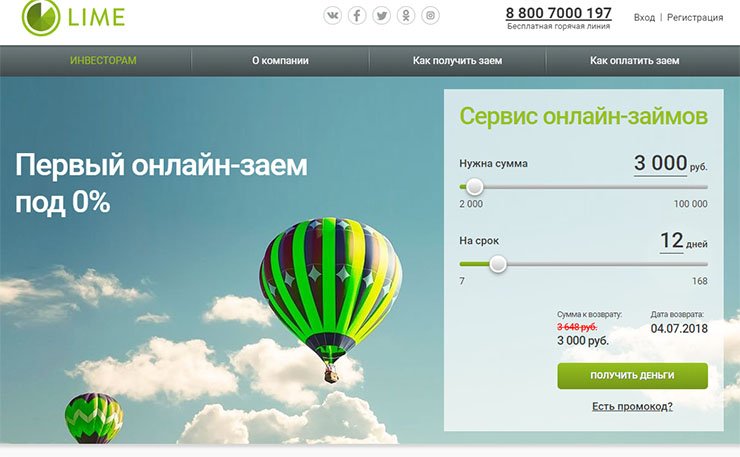Image resolution: width=740 pixels, height=457 pixels.
Task: Click the Вход login link
Action: pyautogui.click(x=644, y=18)
